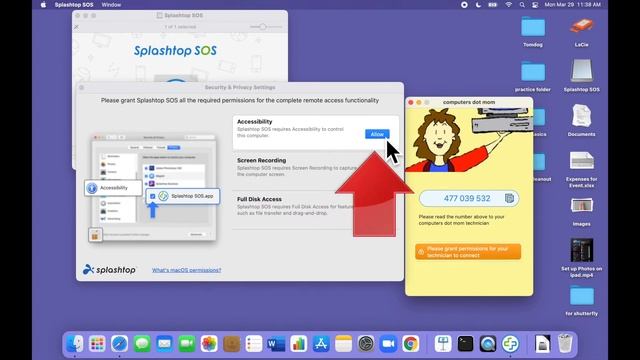640x360 pixels.
Task: Click the Splashtop logo in the permissions dialog
Action: [109, 270]
